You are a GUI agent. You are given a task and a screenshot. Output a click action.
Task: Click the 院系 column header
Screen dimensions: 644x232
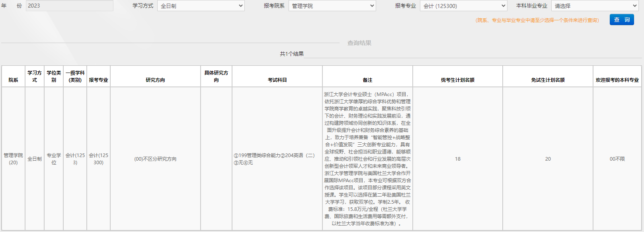[13, 80]
